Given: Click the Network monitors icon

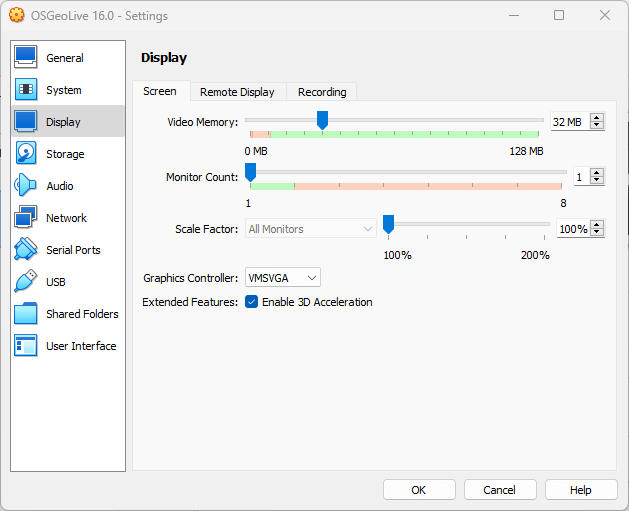Looking at the screenshot, I should (x=26, y=217).
